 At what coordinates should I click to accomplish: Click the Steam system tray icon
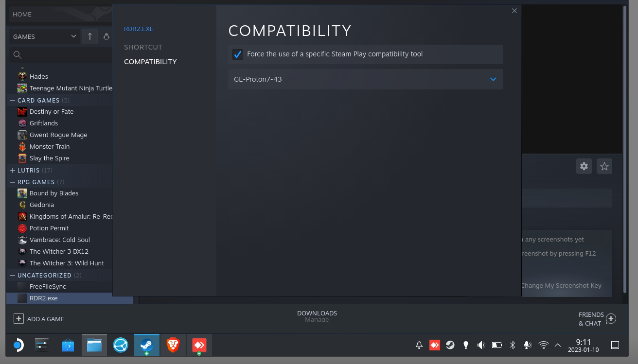tap(450, 345)
